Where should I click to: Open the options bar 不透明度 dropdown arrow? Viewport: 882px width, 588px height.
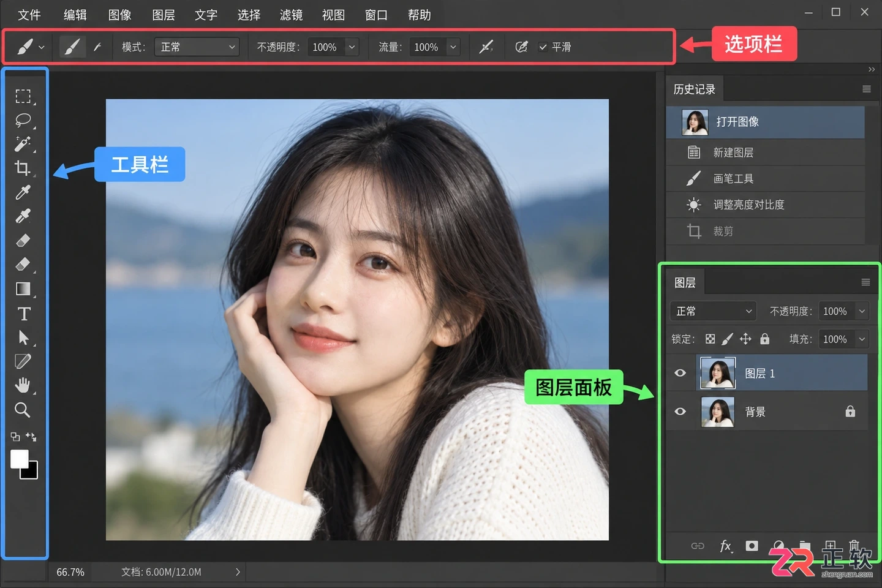tap(352, 47)
